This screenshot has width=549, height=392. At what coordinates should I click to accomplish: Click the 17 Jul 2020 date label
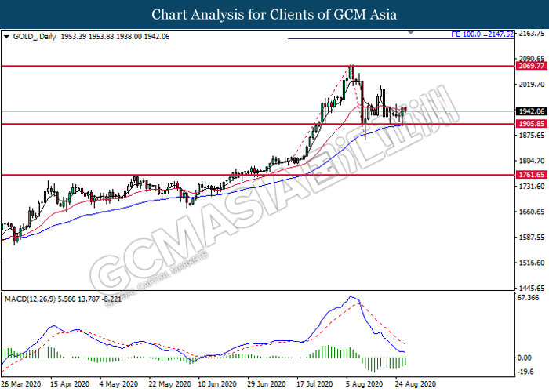(314, 384)
